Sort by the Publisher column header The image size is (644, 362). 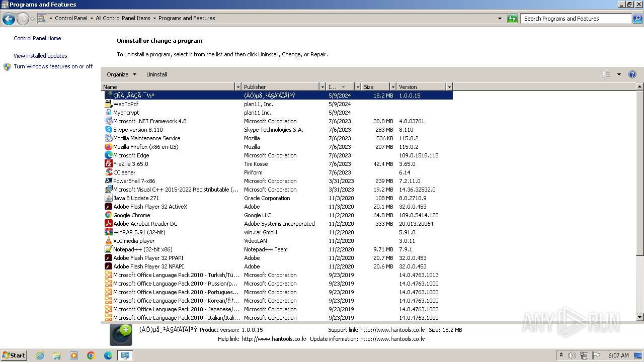click(x=281, y=87)
